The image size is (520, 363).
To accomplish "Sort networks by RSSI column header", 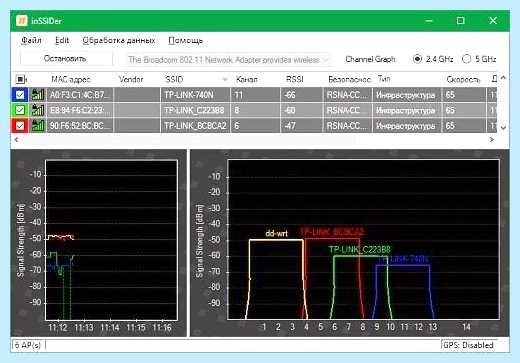I will tap(295, 79).
